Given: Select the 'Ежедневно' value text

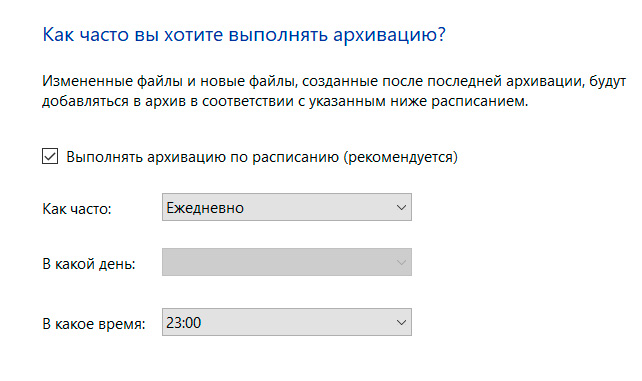Looking at the screenshot, I should (205, 208).
